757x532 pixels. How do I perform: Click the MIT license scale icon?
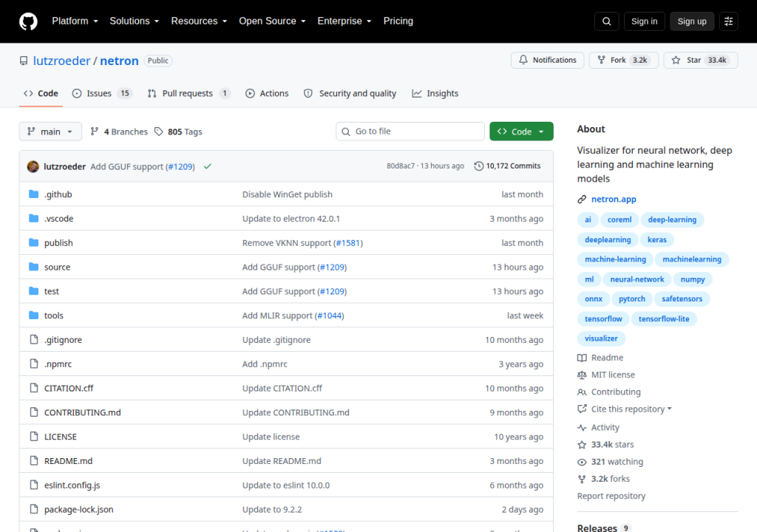click(x=582, y=375)
